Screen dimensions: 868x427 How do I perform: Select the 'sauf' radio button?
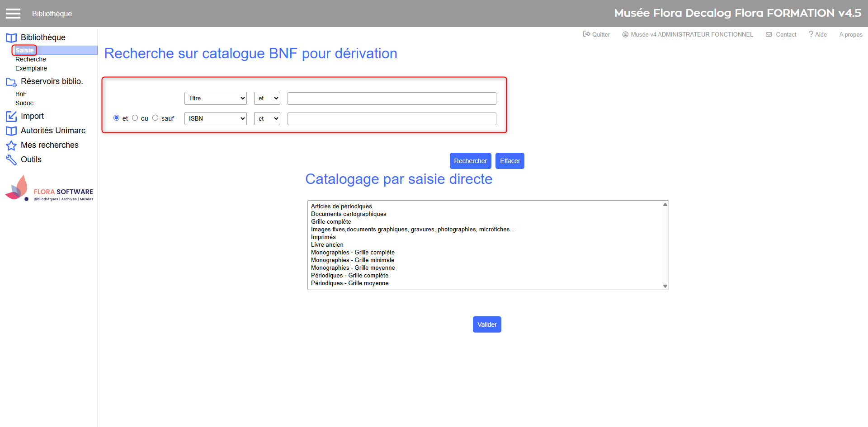tap(155, 118)
